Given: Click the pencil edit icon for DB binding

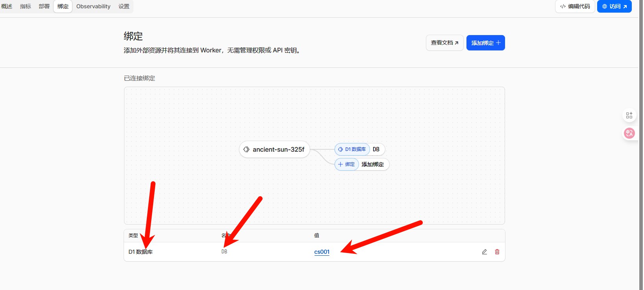Looking at the screenshot, I should pyautogui.click(x=484, y=252).
